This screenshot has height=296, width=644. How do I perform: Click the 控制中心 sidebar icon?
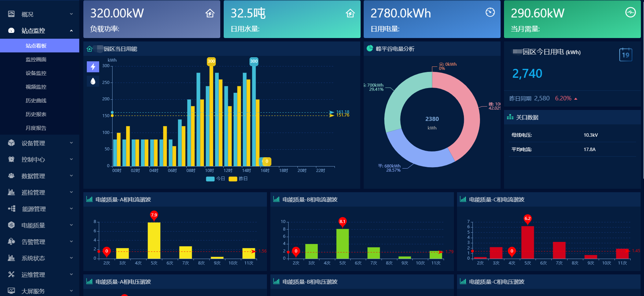(11, 159)
